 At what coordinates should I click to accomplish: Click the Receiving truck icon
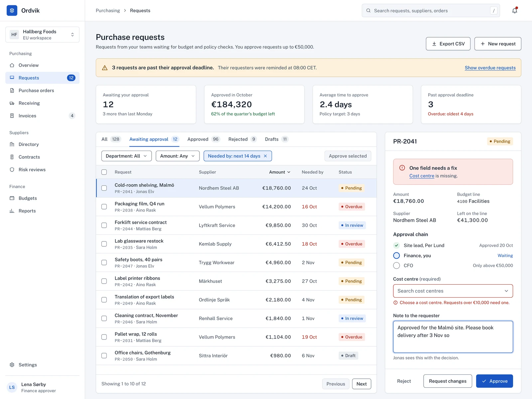click(x=12, y=103)
